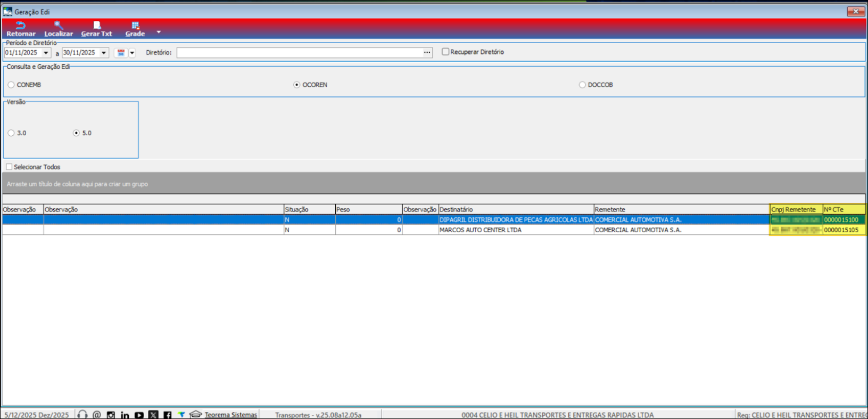The height and width of the screenshot is (419, 868).
Task: Open the Teorema Sistemas link
Action: (x=230, y=415)
